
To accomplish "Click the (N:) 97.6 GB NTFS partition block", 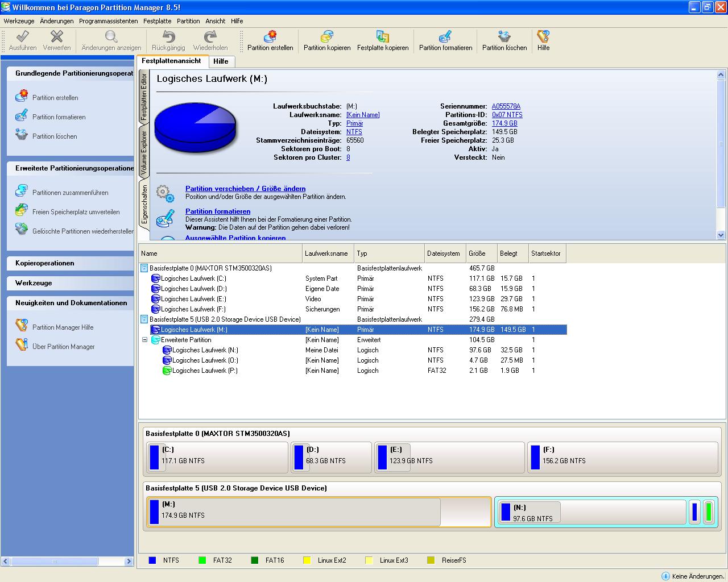I will 591,512.
